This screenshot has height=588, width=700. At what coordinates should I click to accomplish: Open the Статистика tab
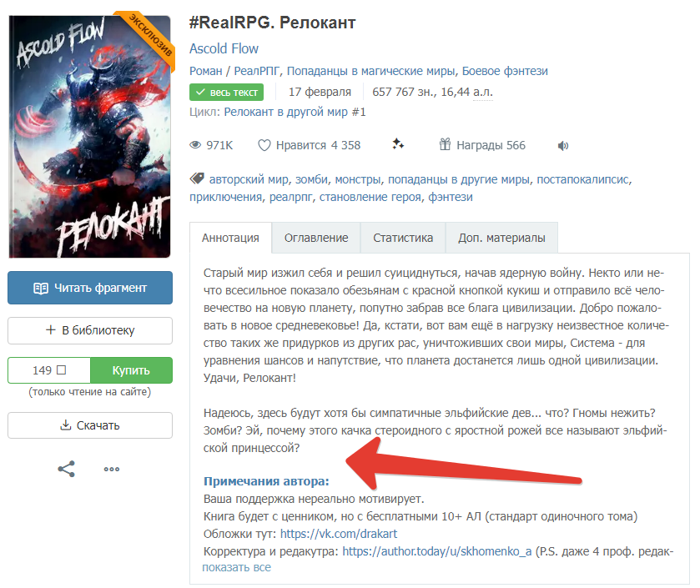coord(403,238)
